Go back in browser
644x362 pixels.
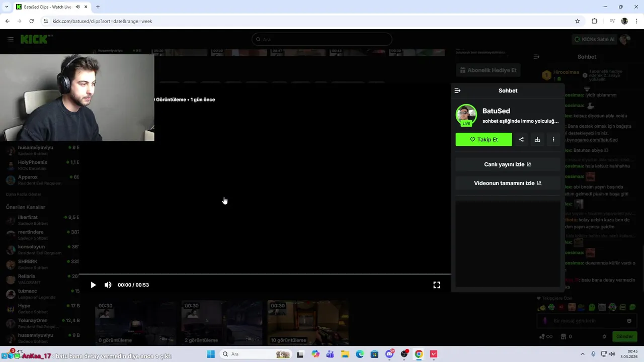tap(8, 21)
